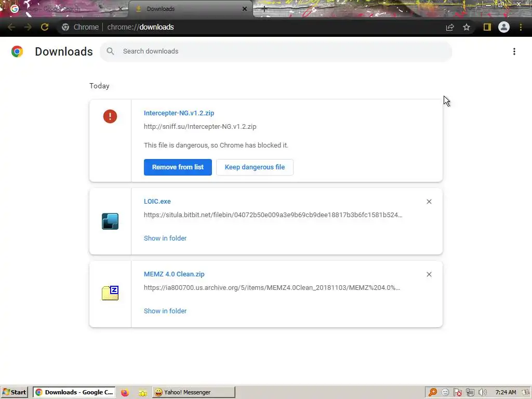Remove LOIC.exe entry with its X

pos(429,202)
